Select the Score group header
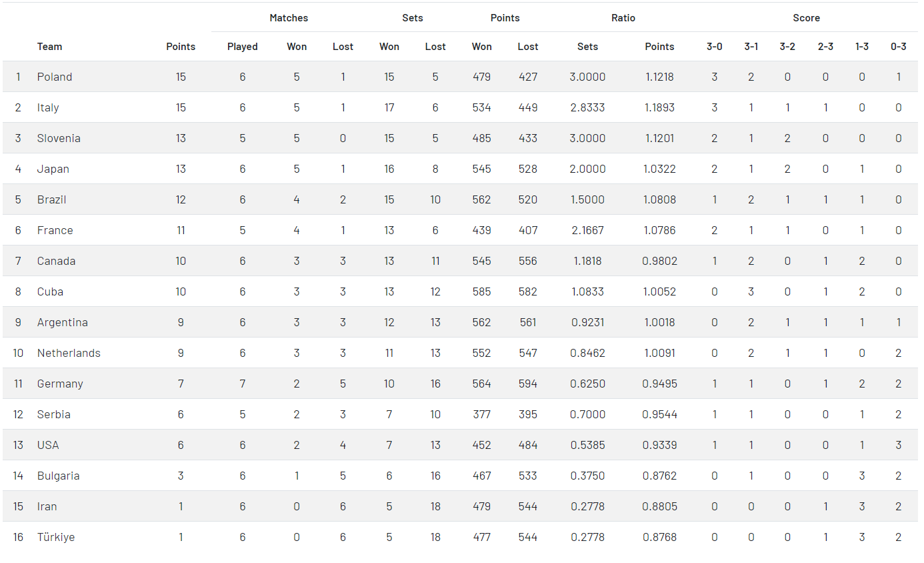Screen dimensions: 924x563 coord(806,18)
